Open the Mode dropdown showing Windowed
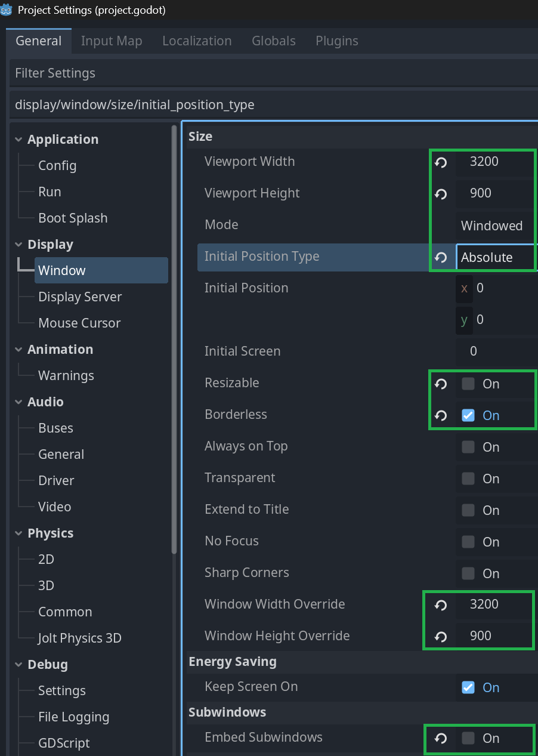This screenshot has height=756, width=538. click(x=495, y=226)
